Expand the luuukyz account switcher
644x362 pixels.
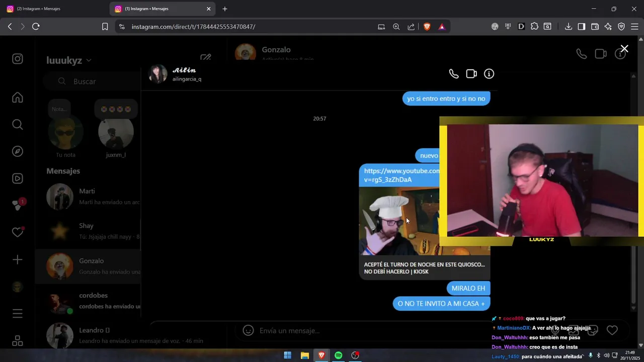69,60
